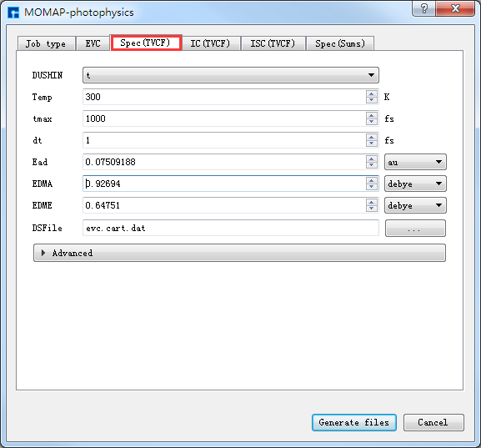This screenshot has height=448, width=481.
Task: Click Generate files button
Action: (354, 422)
